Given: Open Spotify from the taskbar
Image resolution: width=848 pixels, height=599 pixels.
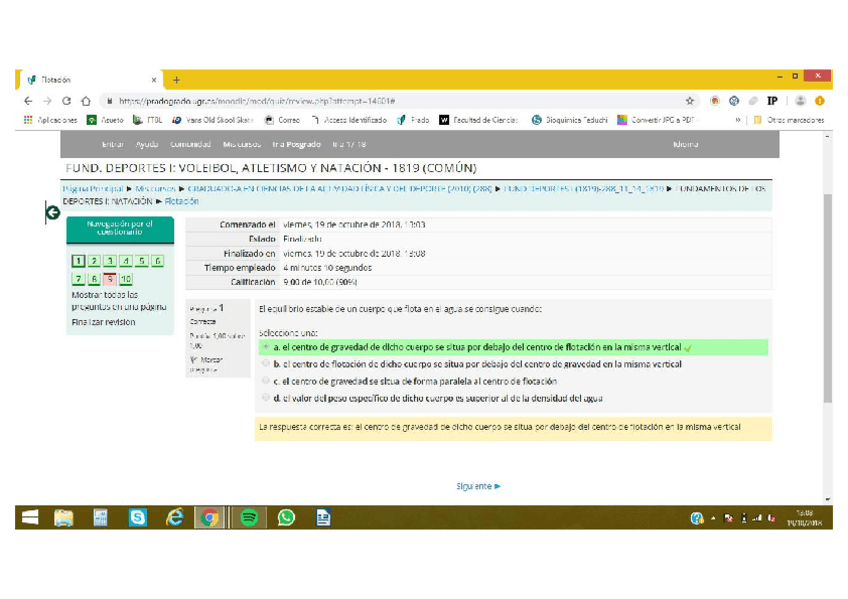Looking at the screenshot, I should point(249,517).
